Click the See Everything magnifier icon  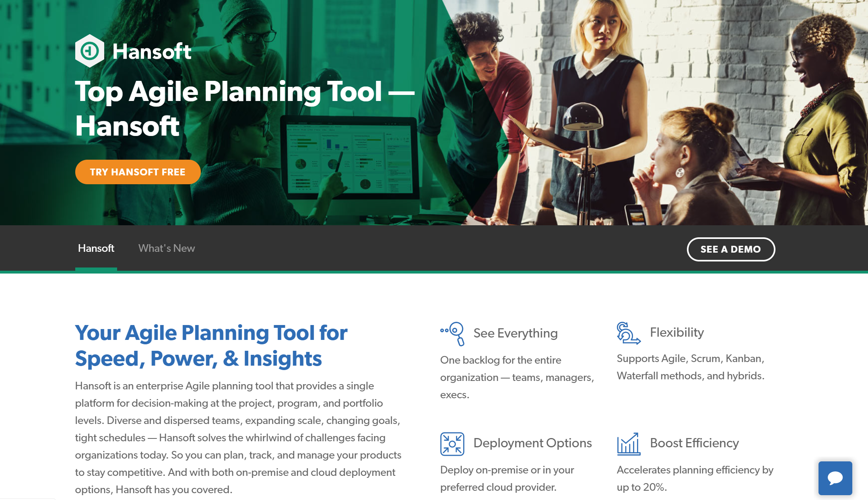453,333
